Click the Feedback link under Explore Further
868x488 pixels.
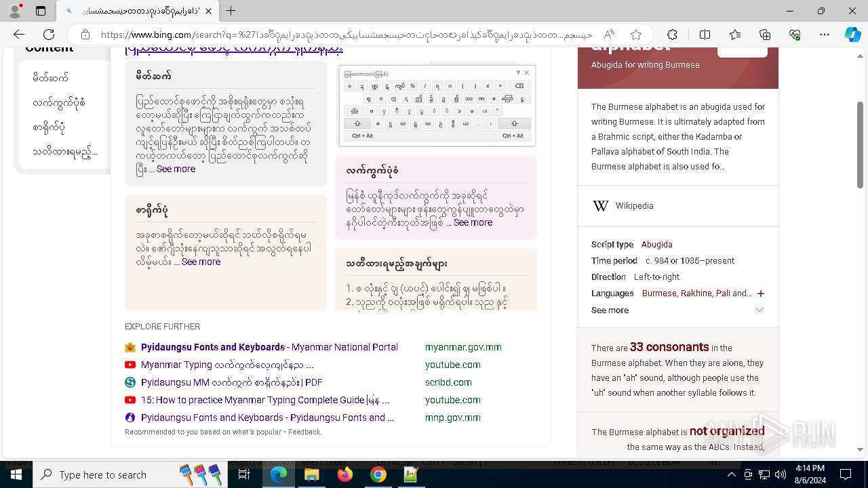(x=304, y=432)
